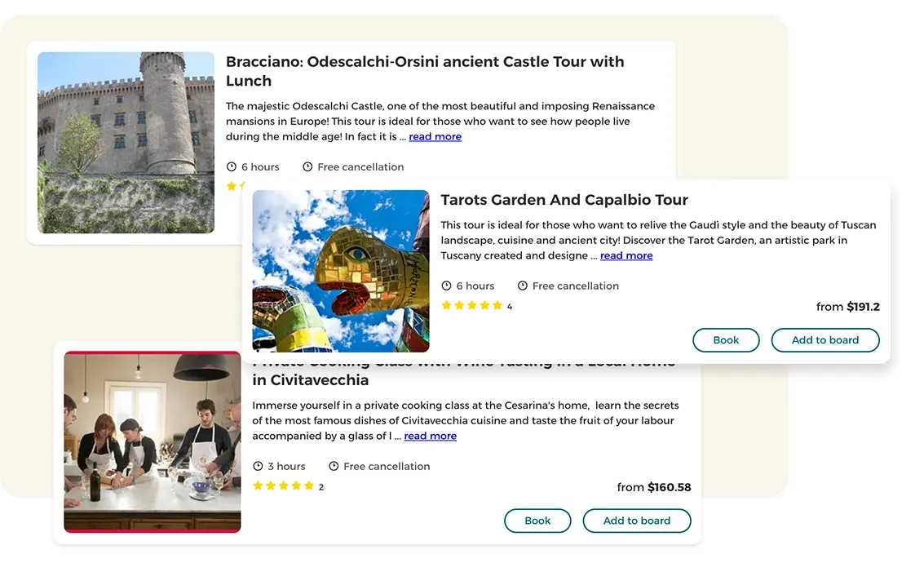The image size is (924, 563).
Task: Open read more on Bracciano castle tour
Action: point(435,137)
